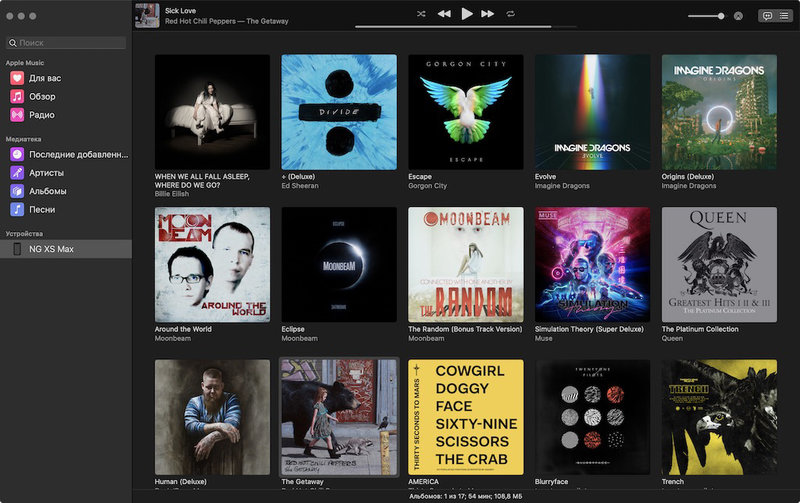Image resolution: width=800 pixels, height=503 pixels.
Task: Start playing Sick Love
Action: [x=467, y=14]
